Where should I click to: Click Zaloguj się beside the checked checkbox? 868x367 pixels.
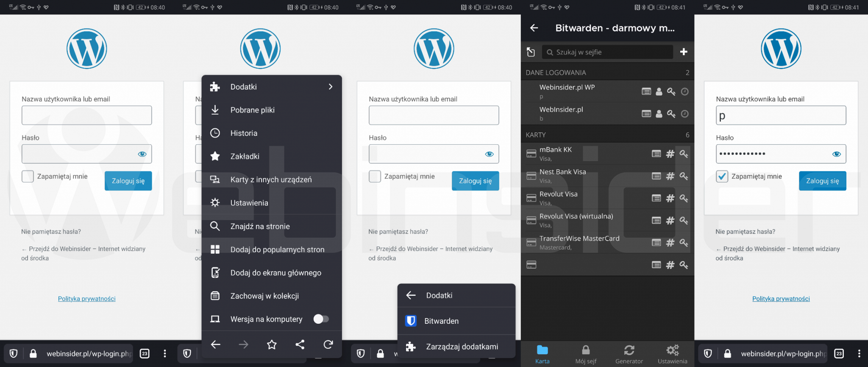tap(822, 181)
